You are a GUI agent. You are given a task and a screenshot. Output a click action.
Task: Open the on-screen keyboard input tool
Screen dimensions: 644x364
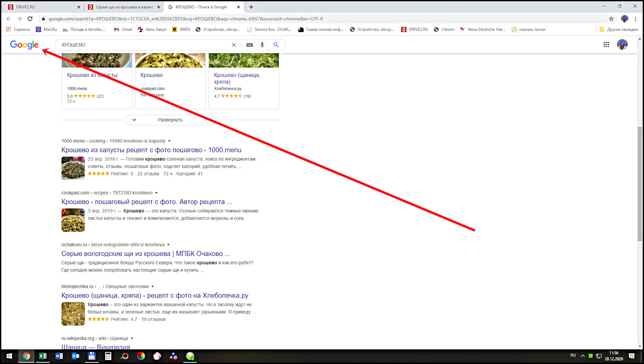[250, 45]
